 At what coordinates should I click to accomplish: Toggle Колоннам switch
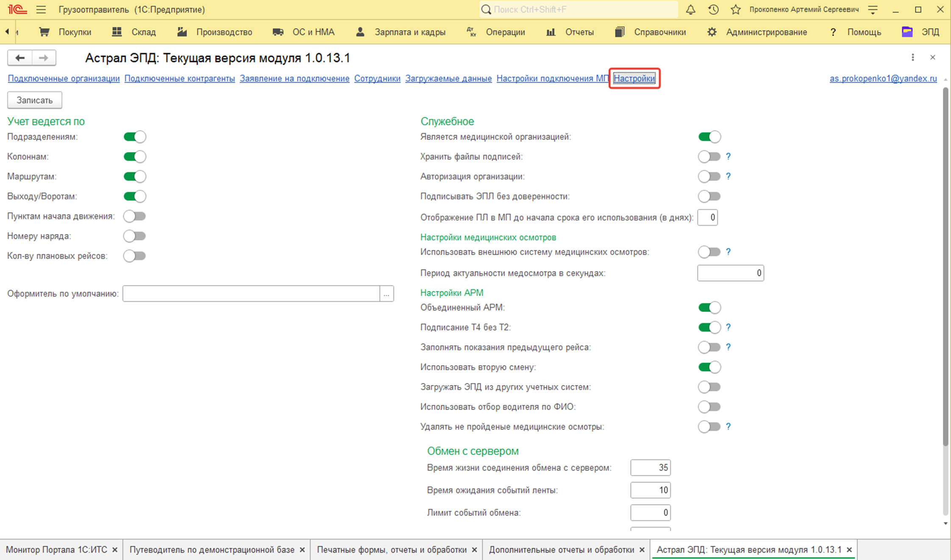pyautogui.click(x=135, y=157)
